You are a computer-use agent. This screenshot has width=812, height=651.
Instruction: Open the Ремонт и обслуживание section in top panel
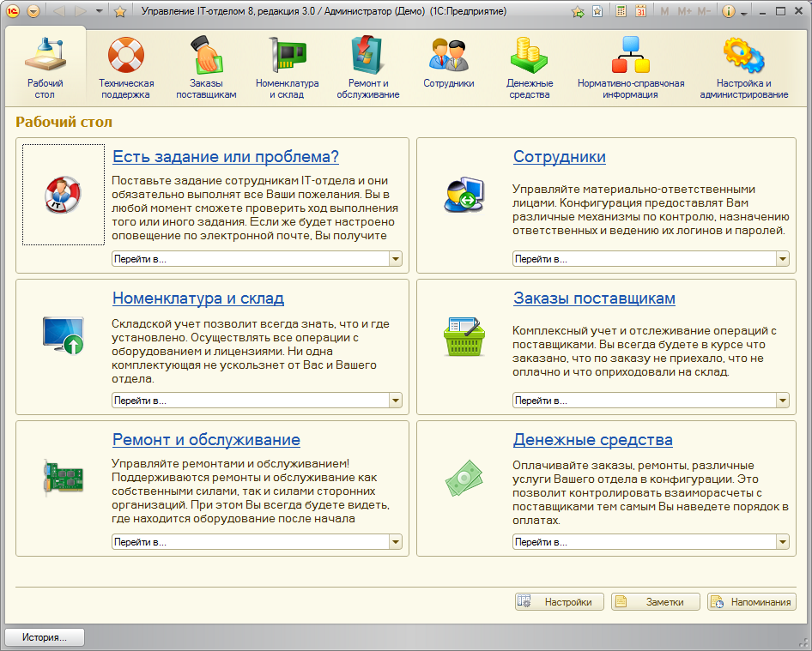tap(367, 67)
